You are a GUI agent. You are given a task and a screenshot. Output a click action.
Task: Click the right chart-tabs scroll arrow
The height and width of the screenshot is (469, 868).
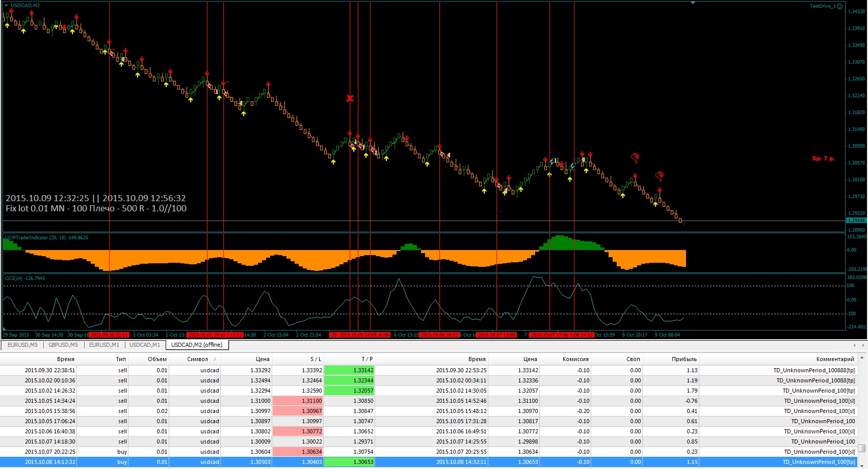[x=862, y=345]
